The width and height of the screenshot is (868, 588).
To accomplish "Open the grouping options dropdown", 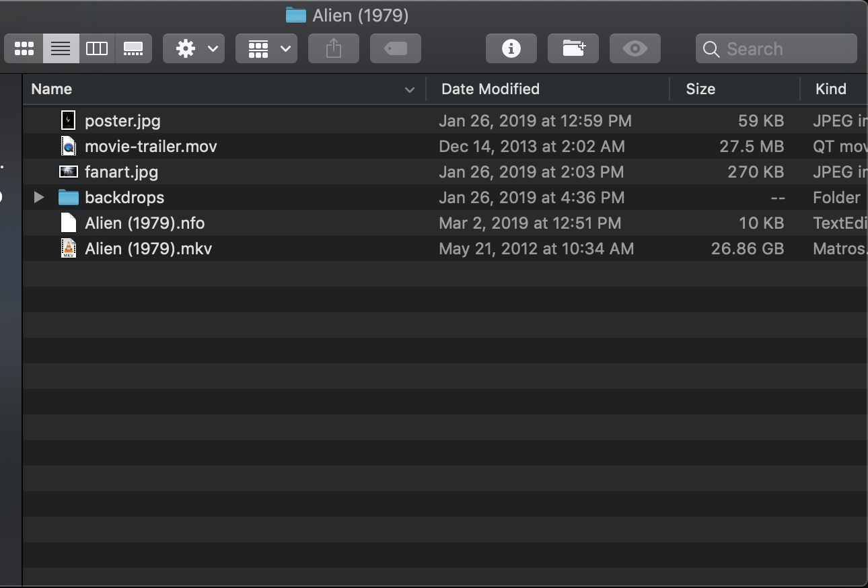I will [266, 48].
